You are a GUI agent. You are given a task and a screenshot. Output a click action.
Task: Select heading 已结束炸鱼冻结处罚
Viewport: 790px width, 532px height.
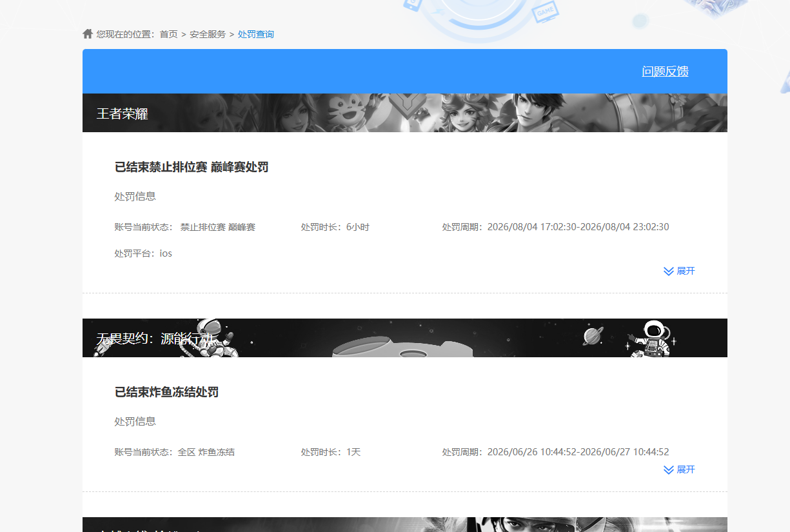[x=166, y=393]
